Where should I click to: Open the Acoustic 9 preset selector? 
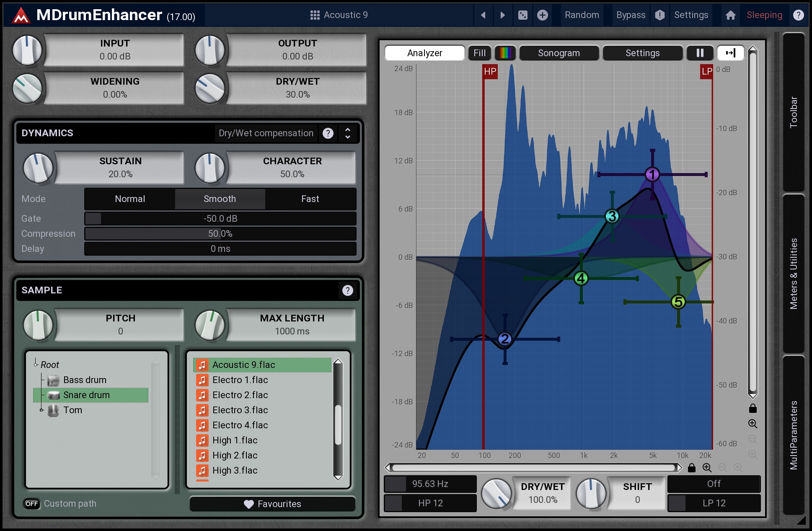339,15
